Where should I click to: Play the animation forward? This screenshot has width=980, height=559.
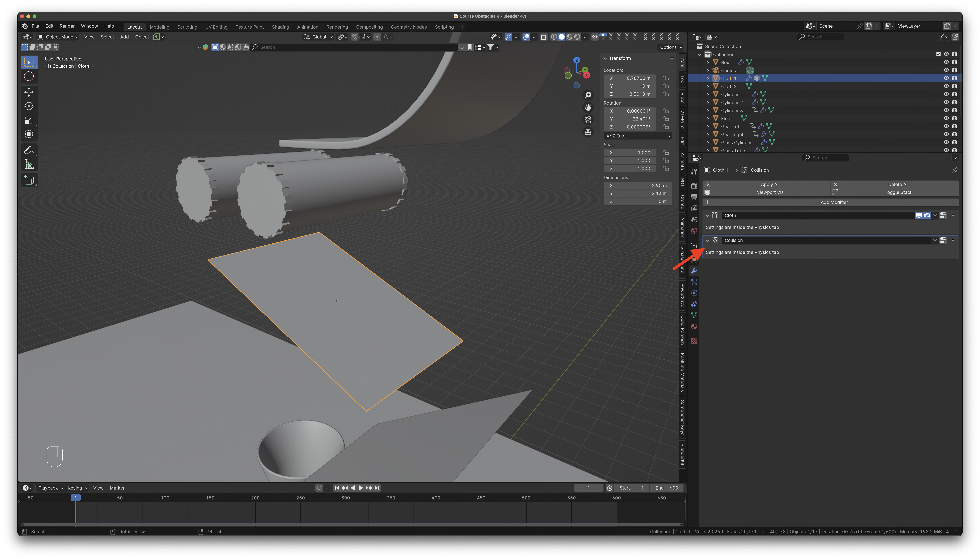click(x=361, y=488)
